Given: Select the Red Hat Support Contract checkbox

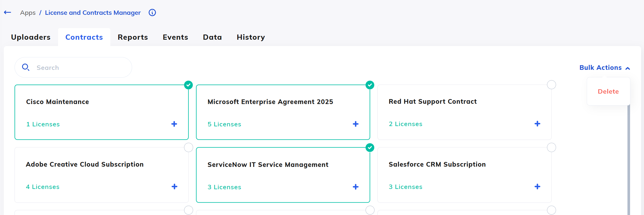Looking at the screenshot, I should tap(551, 85).
